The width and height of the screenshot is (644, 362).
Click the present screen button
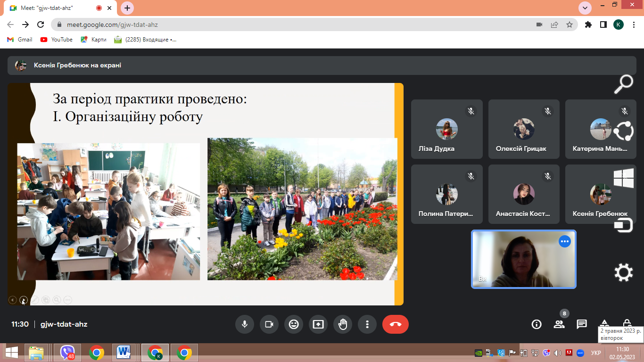tap(318, 324)
